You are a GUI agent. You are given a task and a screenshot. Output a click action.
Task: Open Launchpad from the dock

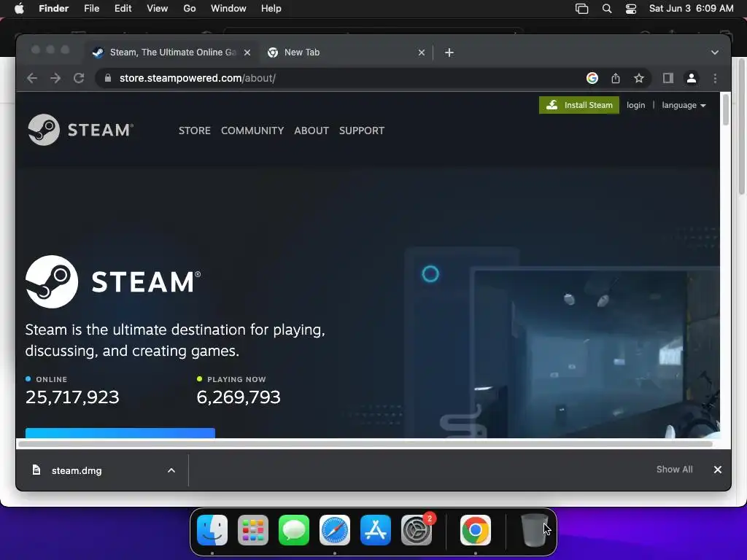253,530
